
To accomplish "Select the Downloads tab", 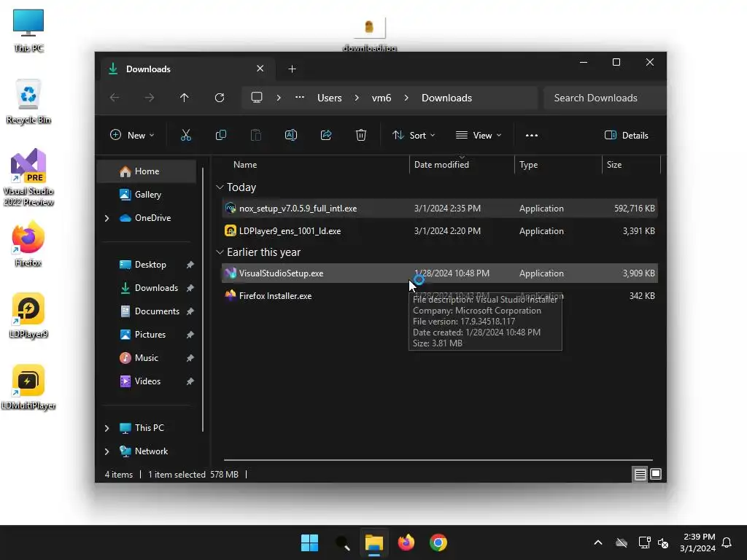I will (187, 69).
